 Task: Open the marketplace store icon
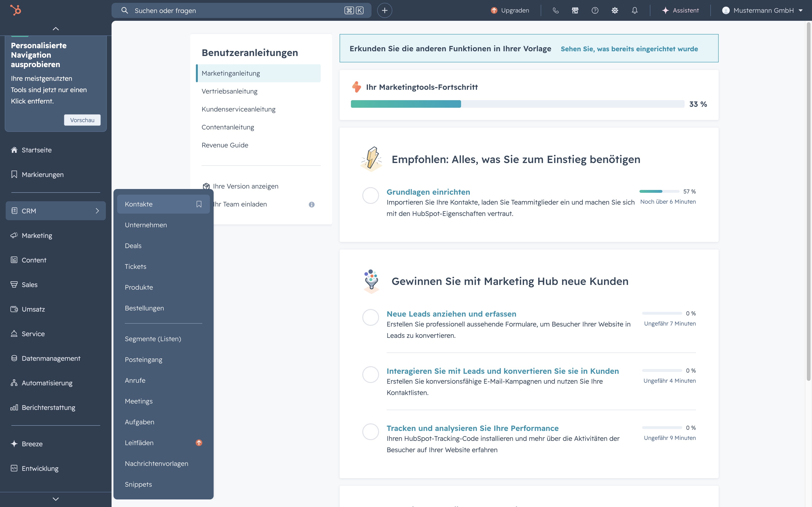(x=575, y=10)
